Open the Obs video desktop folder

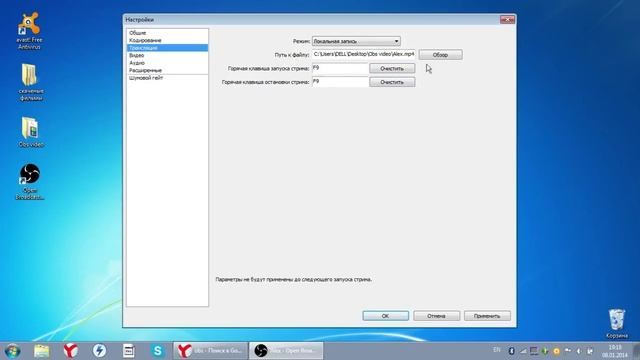[x=31, y=132]
